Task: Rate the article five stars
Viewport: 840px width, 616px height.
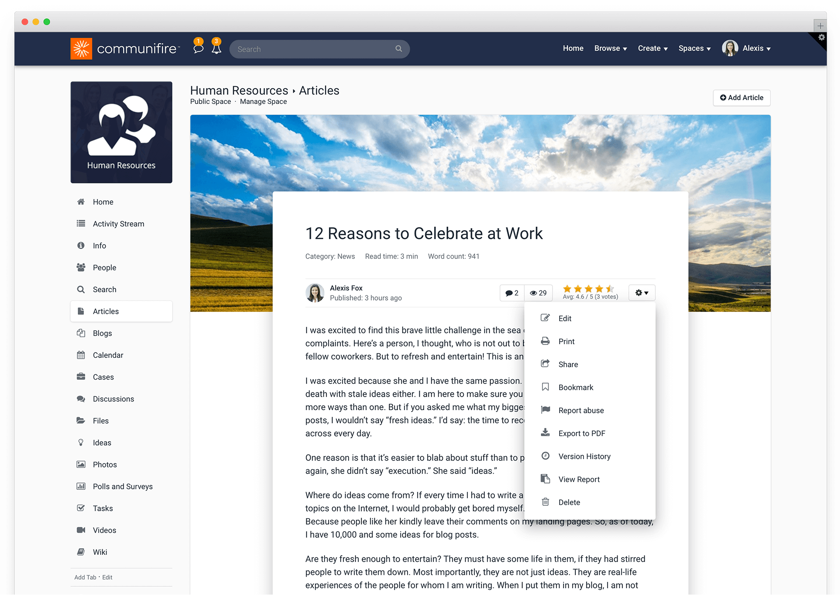Action: click(x=610, y=288)
